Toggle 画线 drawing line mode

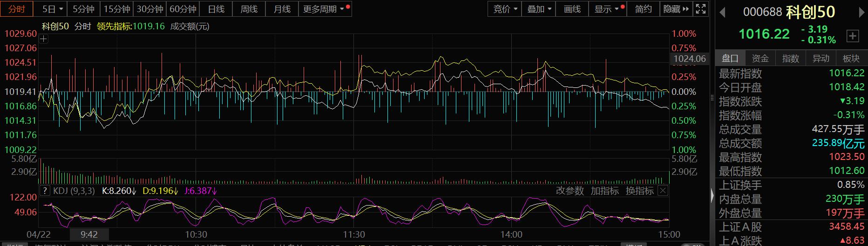tap(572, 9)
